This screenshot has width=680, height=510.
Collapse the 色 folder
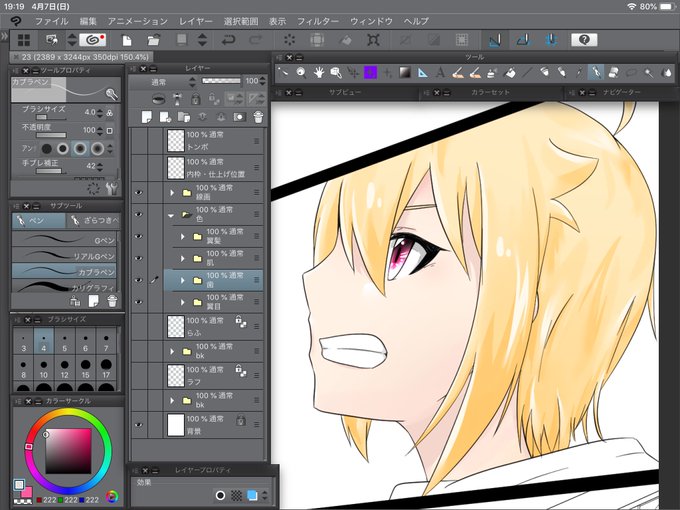pos(172,214)
